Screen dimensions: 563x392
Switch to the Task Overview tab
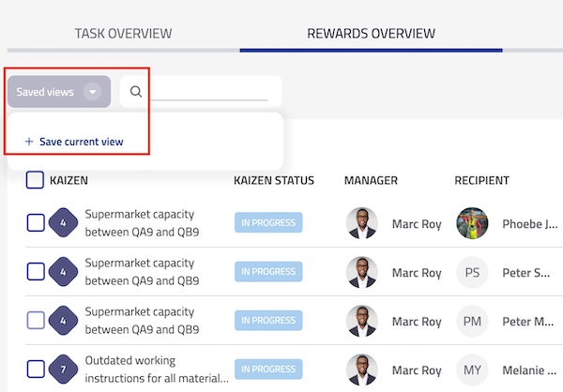pos(123,34)
